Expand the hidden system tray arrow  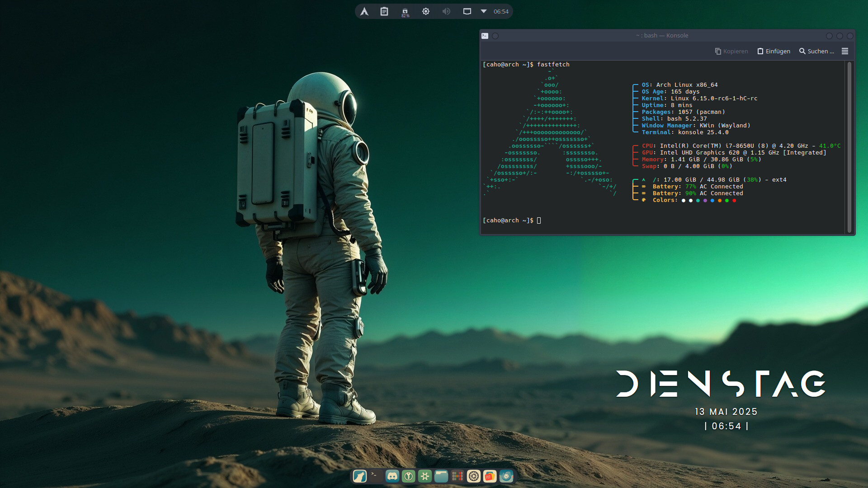tap(484, 12)
